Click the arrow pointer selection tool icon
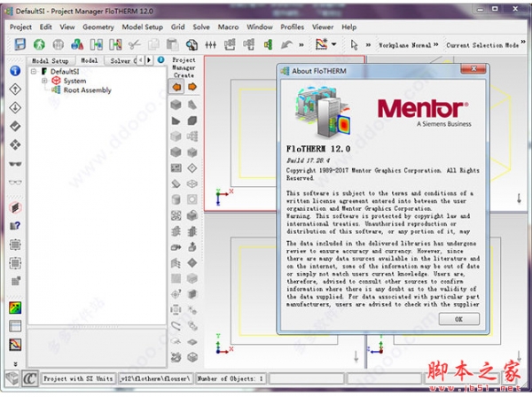 tap(354, 44)
